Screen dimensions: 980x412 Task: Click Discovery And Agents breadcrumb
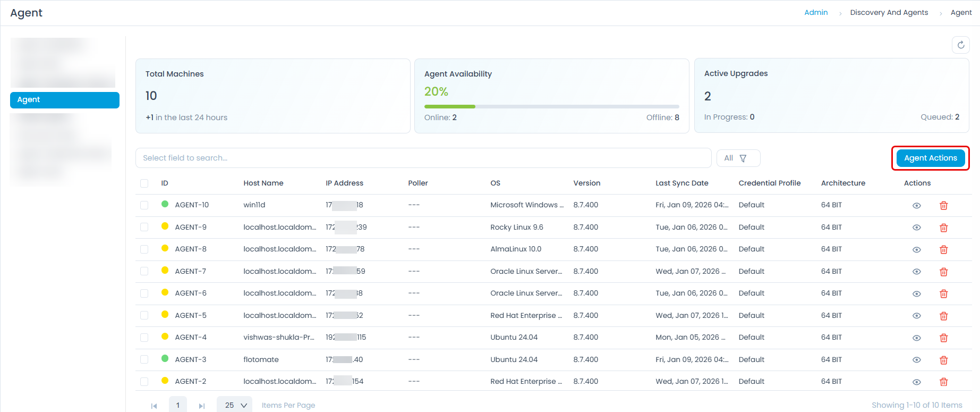889,13
